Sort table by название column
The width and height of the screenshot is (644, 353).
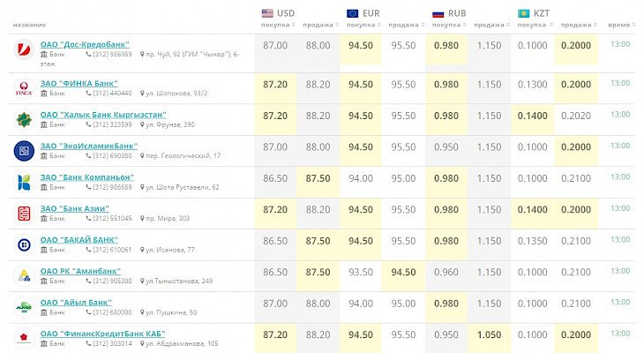(x=31, y=25)
